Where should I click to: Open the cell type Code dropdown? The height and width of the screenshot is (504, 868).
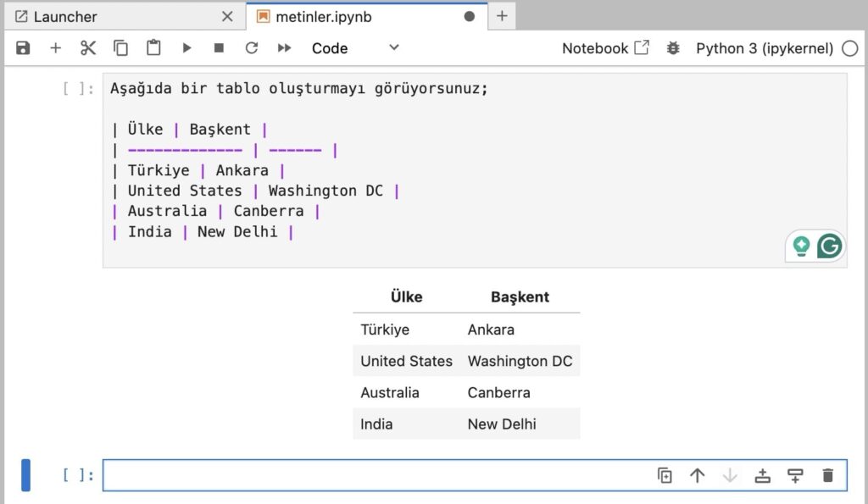(355, 48)
